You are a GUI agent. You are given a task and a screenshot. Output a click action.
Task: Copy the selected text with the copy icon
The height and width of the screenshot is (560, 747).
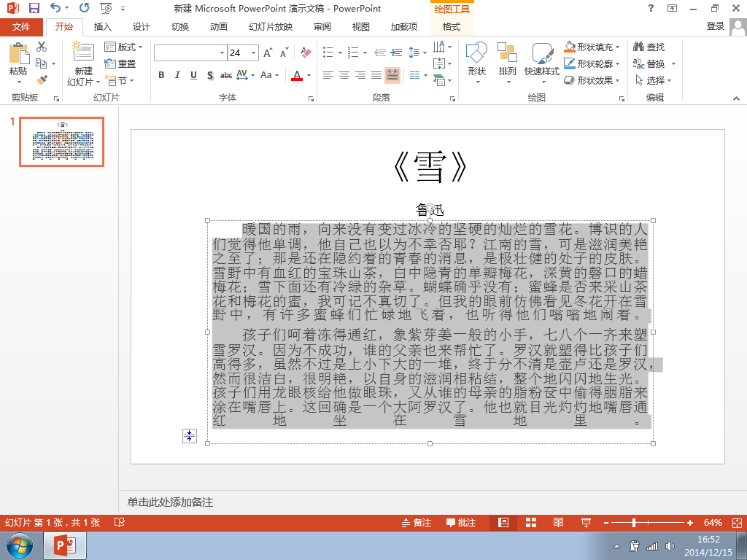point(42,63)
